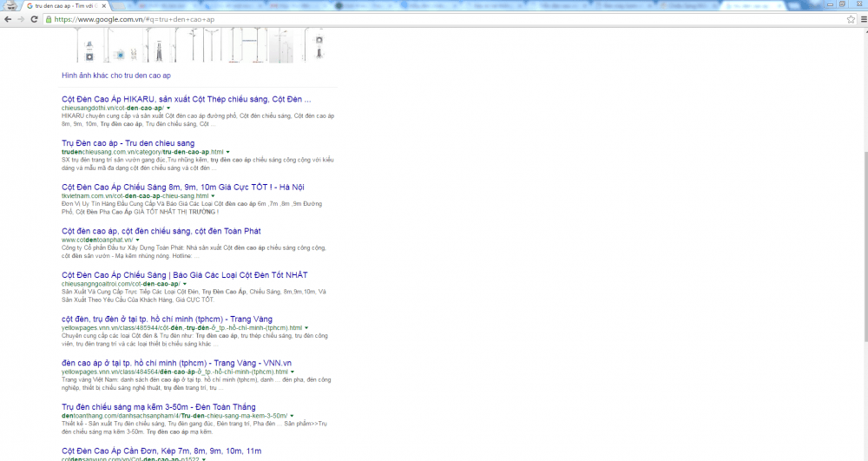Click the 'www.cotdentoanphat.vn/' green URL
The width and height of the screenshot is (868, 461).
pyautogui.click(x=97, y=240)
